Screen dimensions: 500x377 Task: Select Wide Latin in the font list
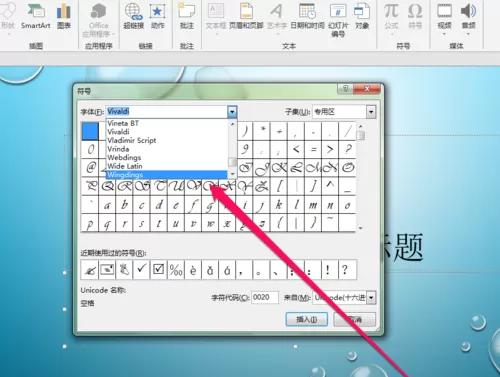[x=166, y=166]
